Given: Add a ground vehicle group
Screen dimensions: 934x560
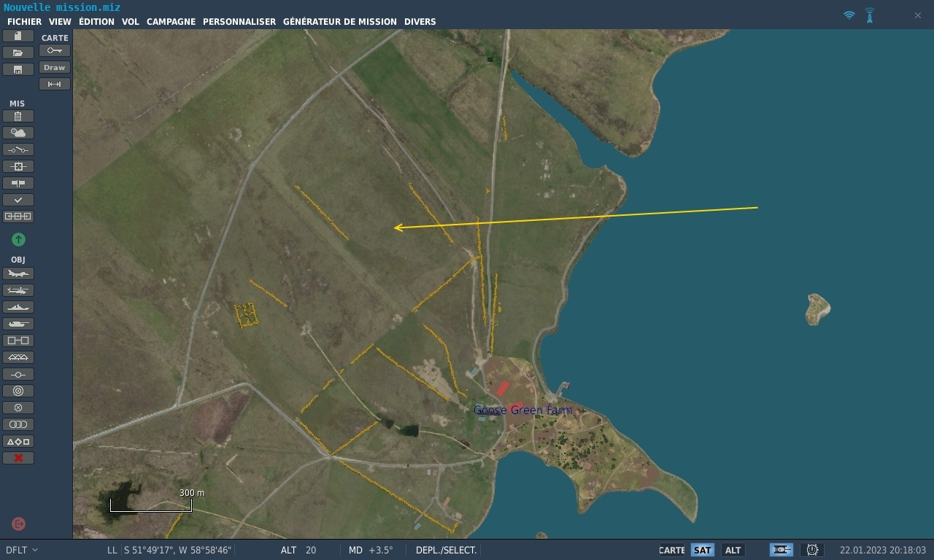Looking at the screenshot, I should tap(18, 324).
